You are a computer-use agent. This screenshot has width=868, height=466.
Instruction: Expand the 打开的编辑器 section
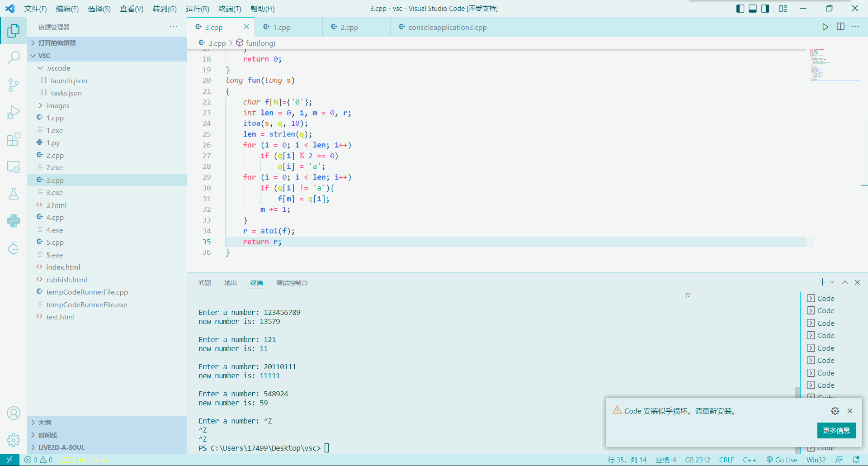click(107, 43)
